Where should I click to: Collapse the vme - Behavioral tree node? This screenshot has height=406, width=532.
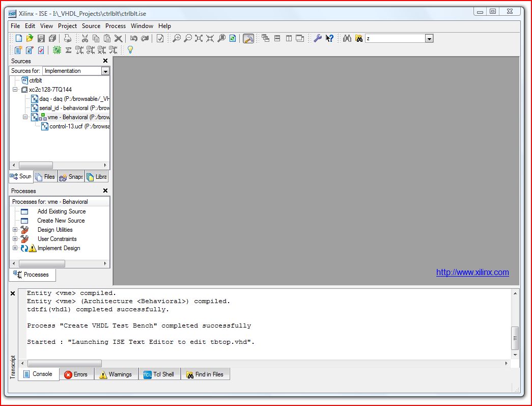pyautogui.click(x=25, y=117)
